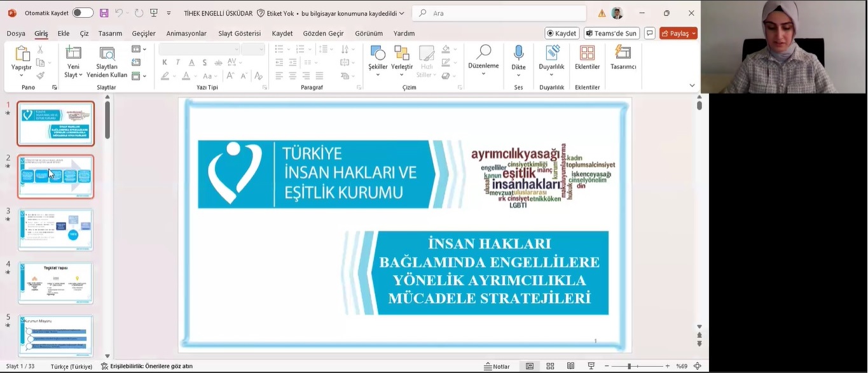Open the font name dropdown

click(237, 49)
